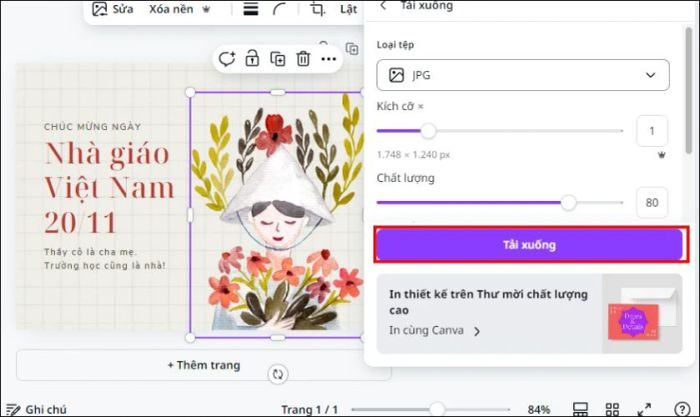Open the more options three-dot menu
The image size is (700, 417).
[329, 59]
